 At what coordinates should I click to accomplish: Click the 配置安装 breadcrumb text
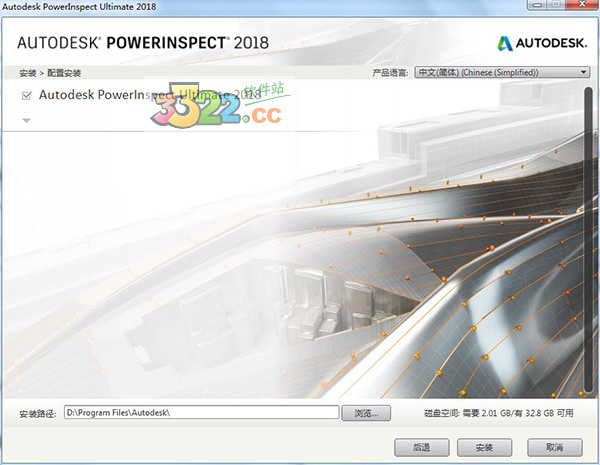(64, 73)
